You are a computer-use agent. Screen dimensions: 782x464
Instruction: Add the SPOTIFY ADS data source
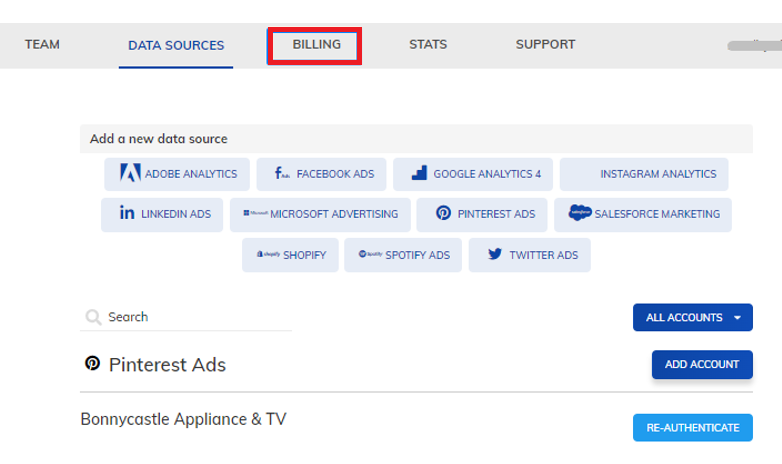(x=403, y=255)
